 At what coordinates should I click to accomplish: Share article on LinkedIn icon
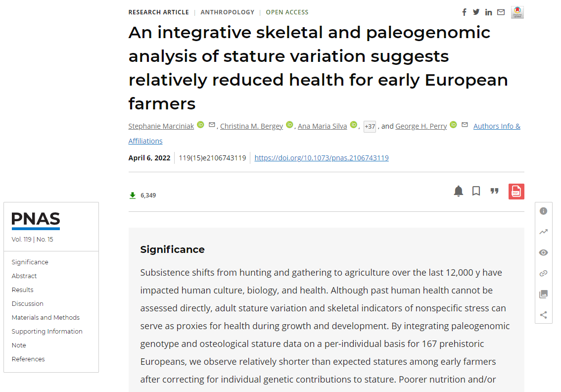(488, 12)
